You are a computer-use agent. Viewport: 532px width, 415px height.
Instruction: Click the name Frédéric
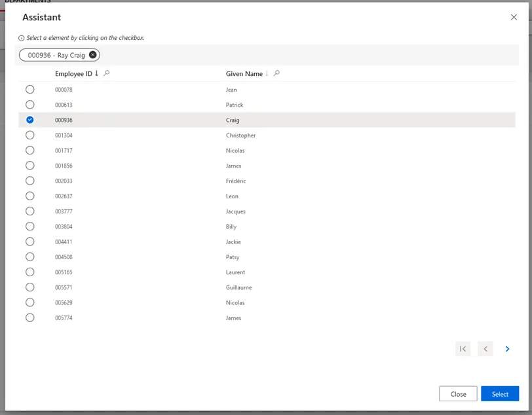click(236, 181)
